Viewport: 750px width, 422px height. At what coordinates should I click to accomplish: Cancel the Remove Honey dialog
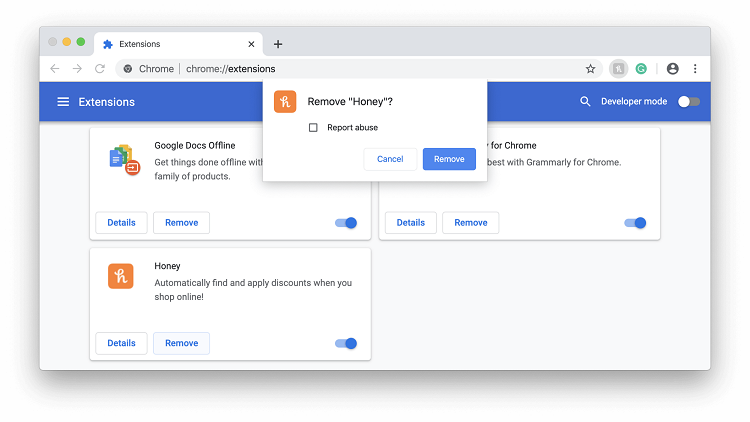390,159
